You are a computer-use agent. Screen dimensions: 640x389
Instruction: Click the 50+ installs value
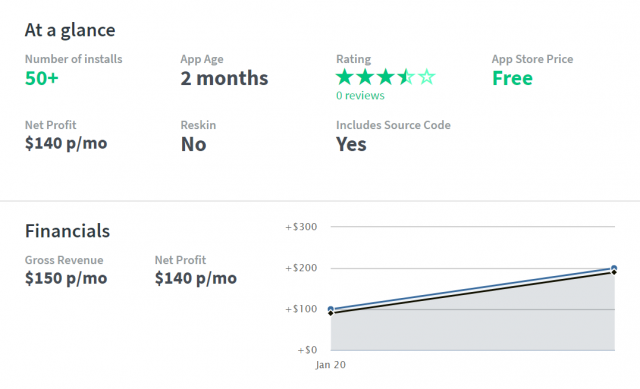[x=42, y=78]
